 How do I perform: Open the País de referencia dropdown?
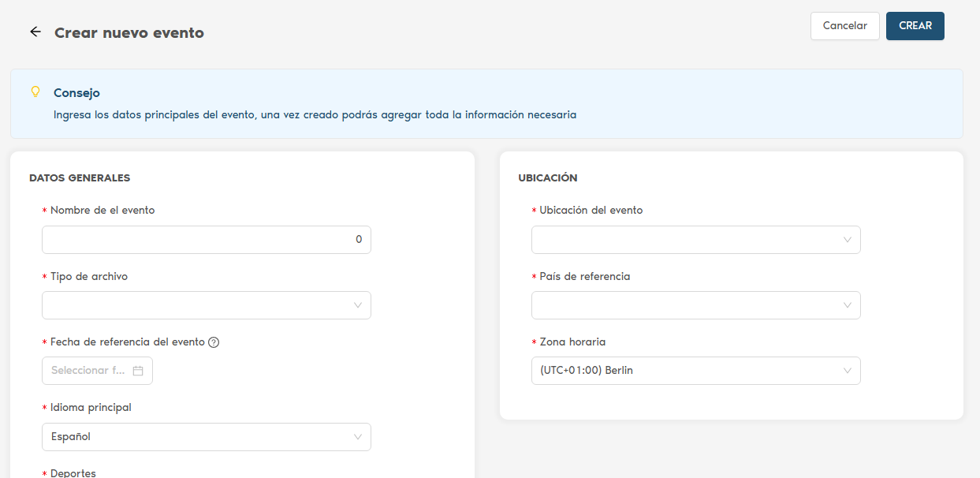tap(695, 305)
